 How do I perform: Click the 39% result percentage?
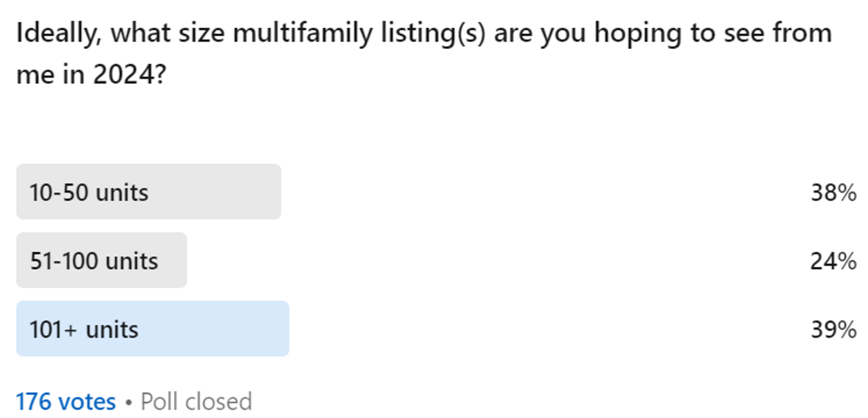pyautogui.click(x=833, y=329)
